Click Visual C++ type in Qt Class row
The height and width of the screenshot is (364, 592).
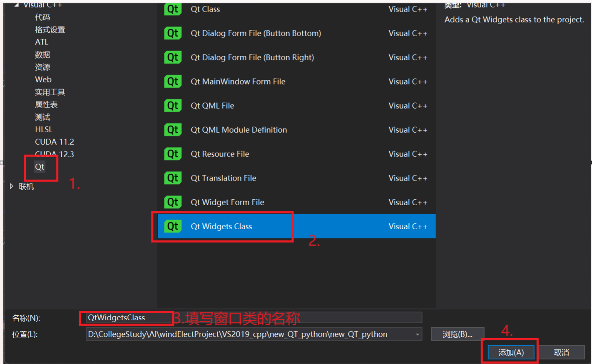[408, 9]
